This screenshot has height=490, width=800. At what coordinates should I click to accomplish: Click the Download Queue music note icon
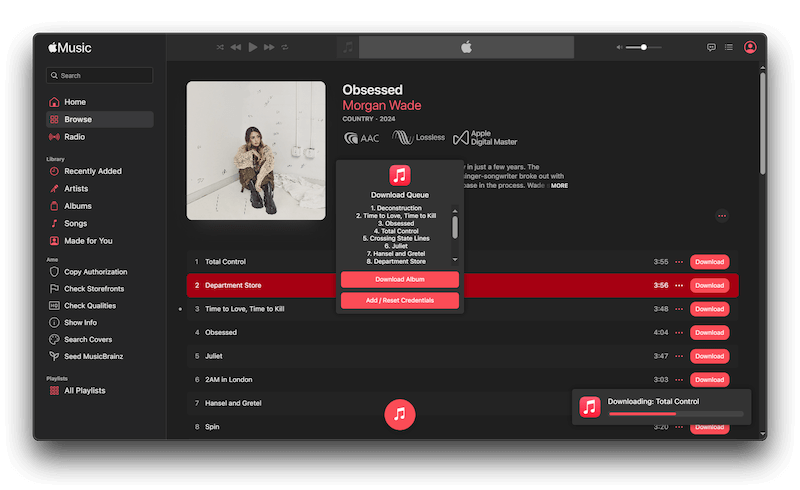point(399,175)
